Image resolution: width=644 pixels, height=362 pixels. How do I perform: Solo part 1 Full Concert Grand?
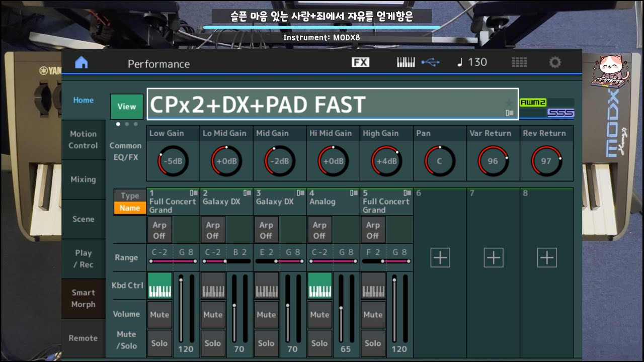(x=159, y=343)
